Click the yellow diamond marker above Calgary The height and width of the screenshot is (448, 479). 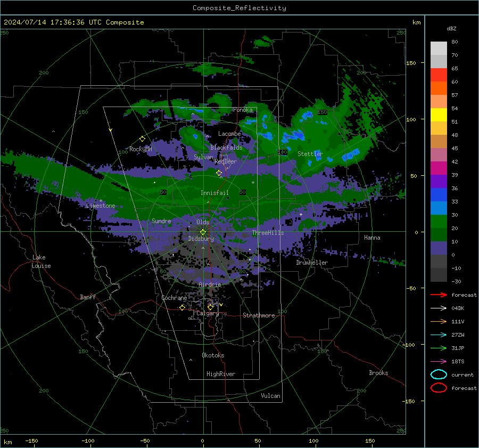click(x=210, y=307)
